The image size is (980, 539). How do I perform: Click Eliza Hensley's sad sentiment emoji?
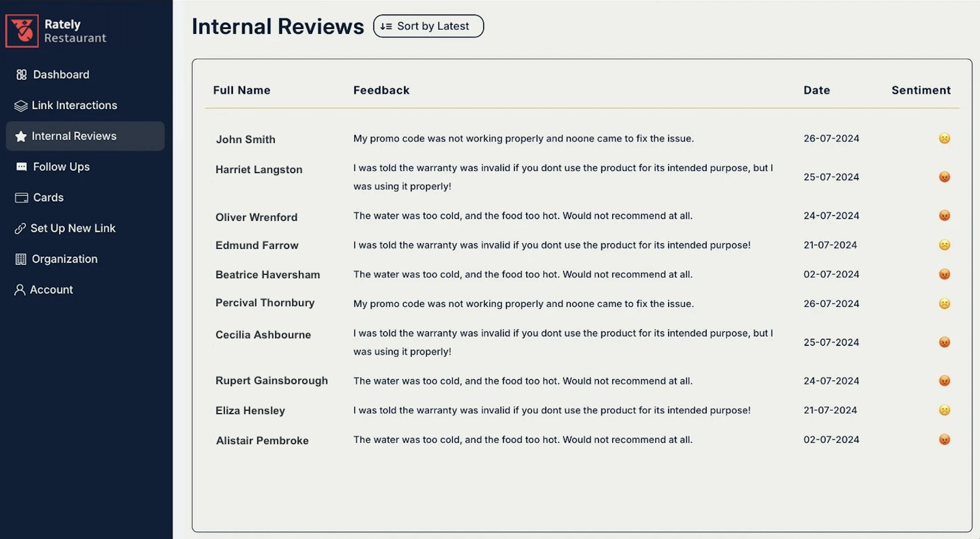point(944,410)
